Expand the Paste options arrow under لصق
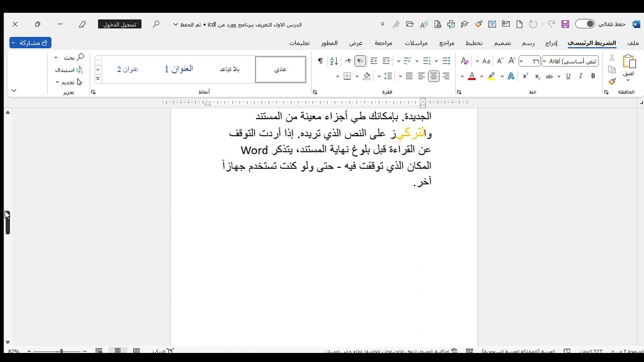 click(x=628, y=80)
